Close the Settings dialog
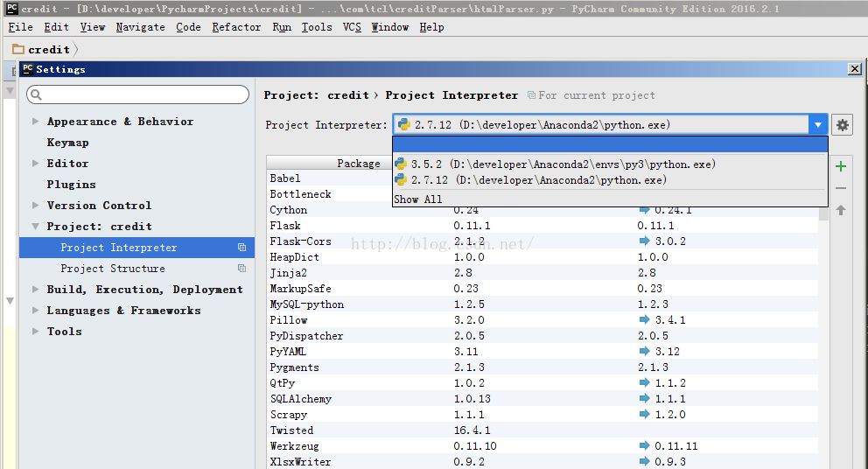 coord(855,68)
